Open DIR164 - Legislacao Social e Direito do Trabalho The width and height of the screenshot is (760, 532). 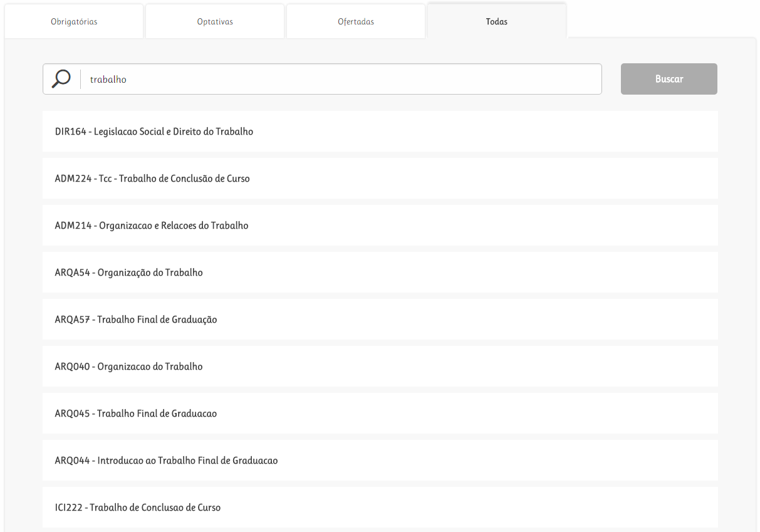(380, 132)
